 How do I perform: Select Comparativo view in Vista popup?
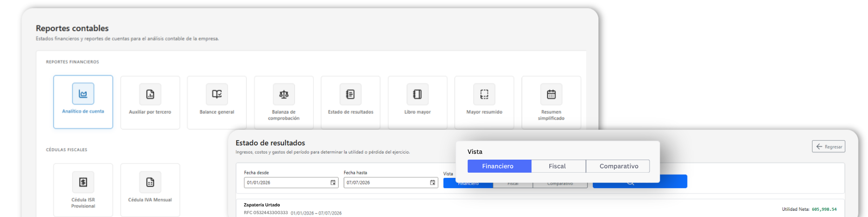coord(618,166)
